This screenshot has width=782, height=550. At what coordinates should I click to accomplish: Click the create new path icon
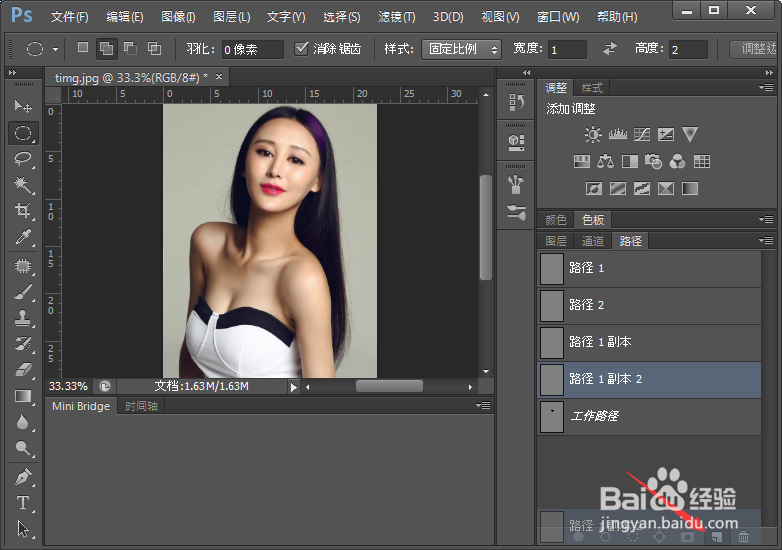point(717,537)
